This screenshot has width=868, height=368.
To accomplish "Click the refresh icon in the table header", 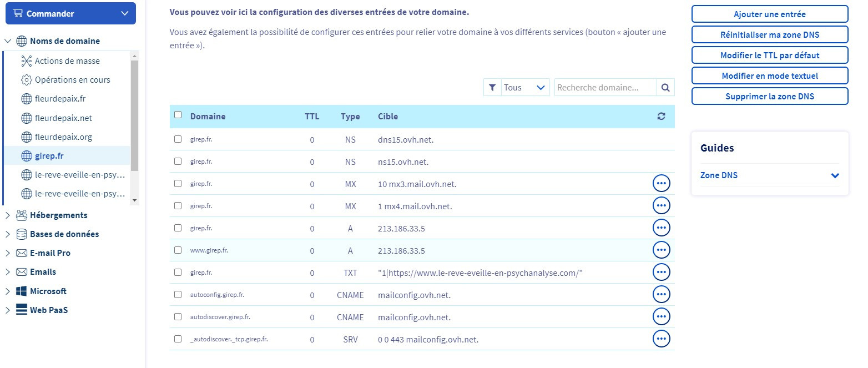I will [x=661, y=117].
